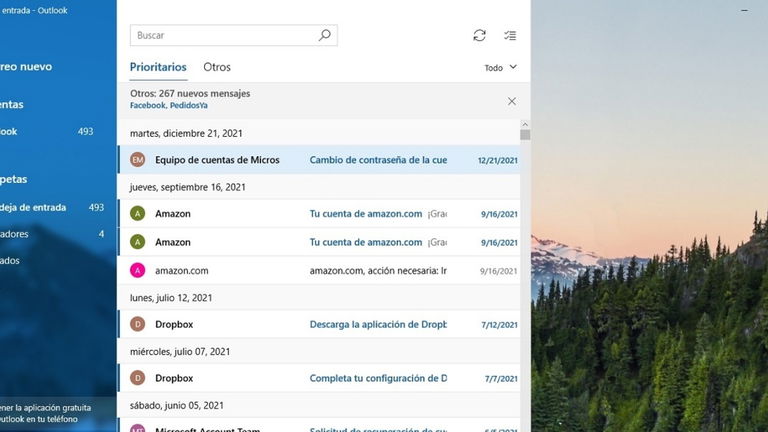Click the Cuentas heading in sidebar
This screenshot has height=432, width=768.
click(x=12, y=104)
